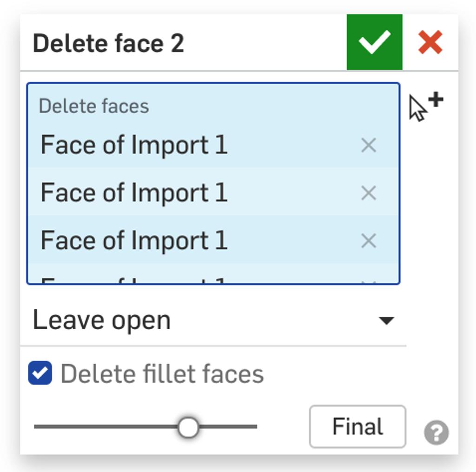This screenshot has width=476, height=472.
Task: Toggle the Delete fillet faces checkbox
Action: point(41,371)
